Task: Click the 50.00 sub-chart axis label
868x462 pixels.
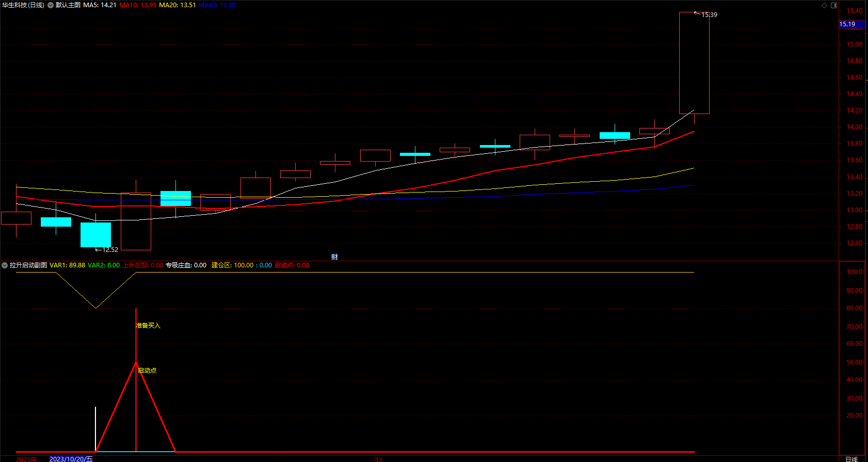Action: [x=855, y=362]
